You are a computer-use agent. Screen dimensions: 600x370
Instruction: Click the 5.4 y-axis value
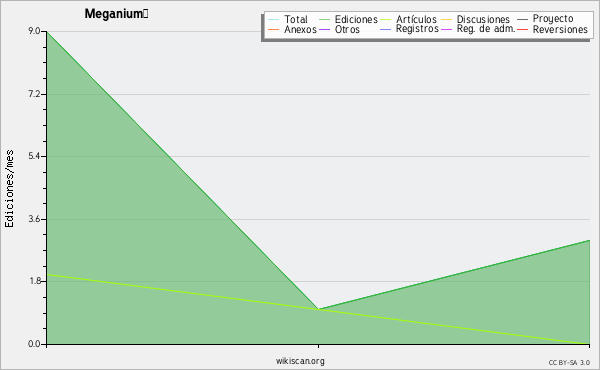point(34,156)
